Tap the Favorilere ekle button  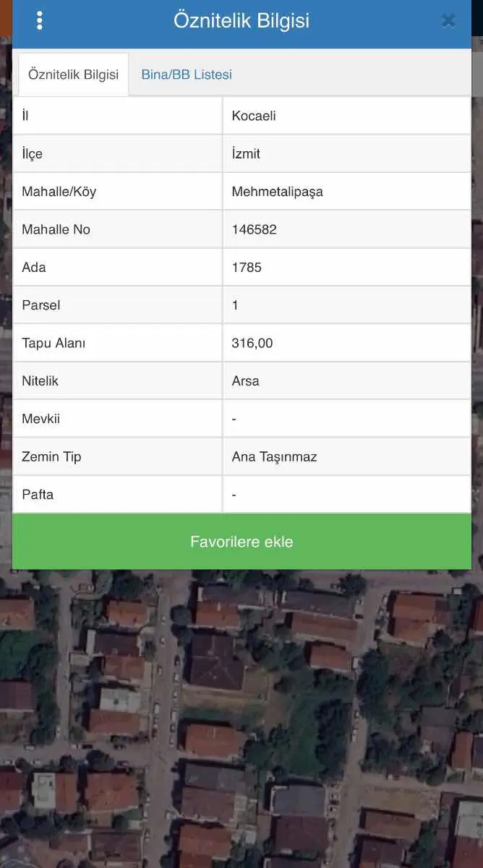(241, 542)
